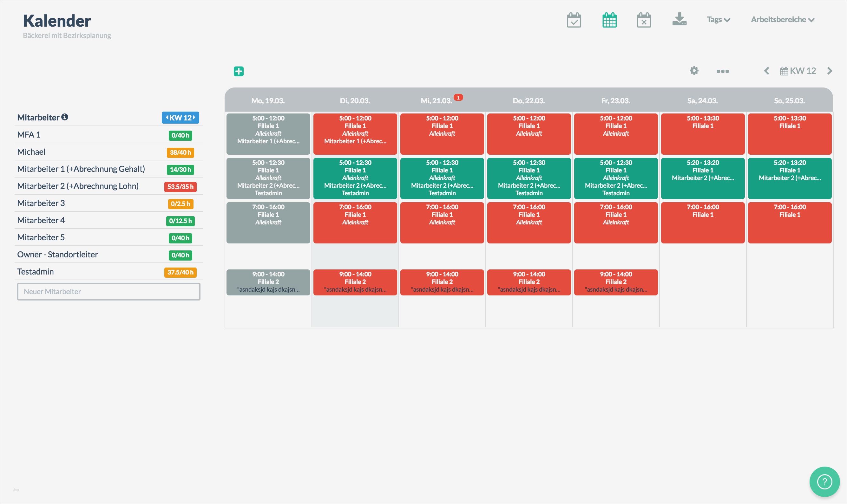Image resolution: width=847 pixels, height=504 pixels.
Task: Click employee Michael in the list
Action: [31, 152]
